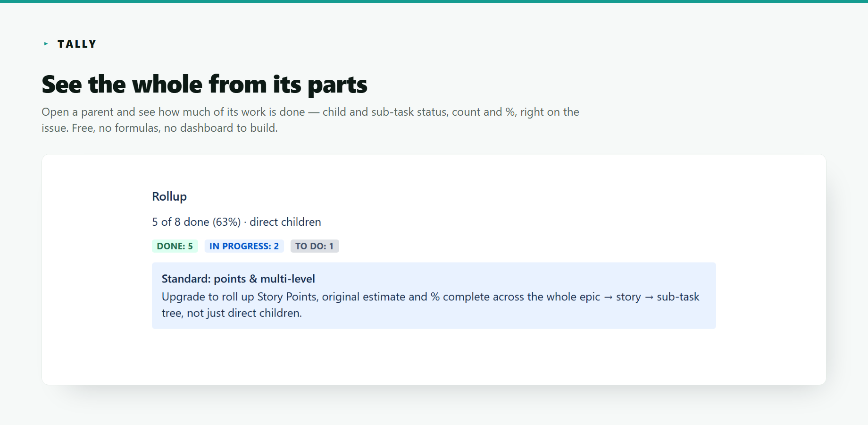Click the blue IN PROGRESS: 2 badge

pyautogui.click(x=244, y=246)
